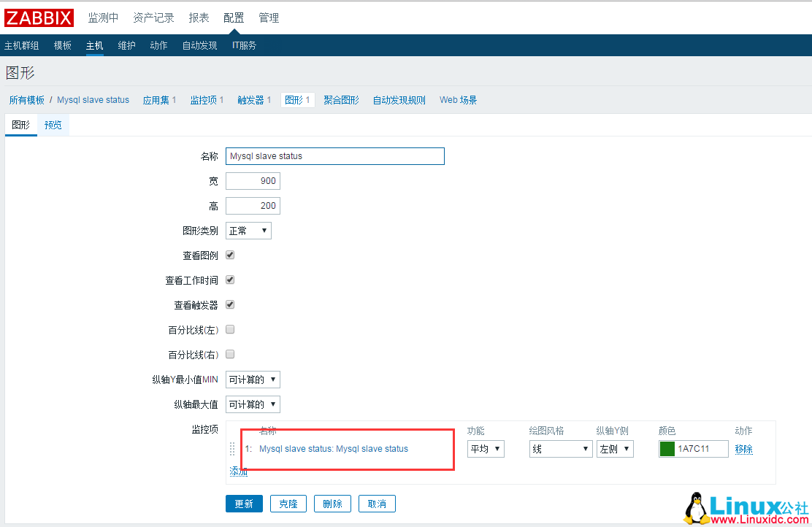Uncheck the 查看图例 checkbox

tap(229, 255)
